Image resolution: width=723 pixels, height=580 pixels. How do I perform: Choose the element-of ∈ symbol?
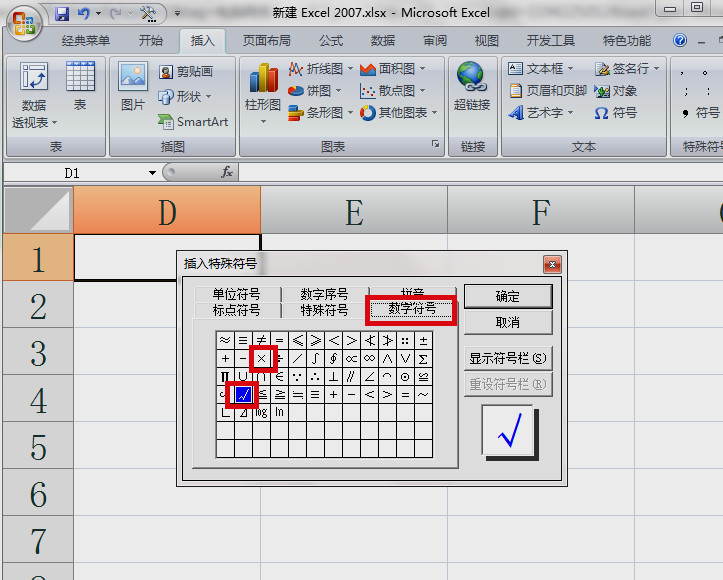[x=279, y=376]
